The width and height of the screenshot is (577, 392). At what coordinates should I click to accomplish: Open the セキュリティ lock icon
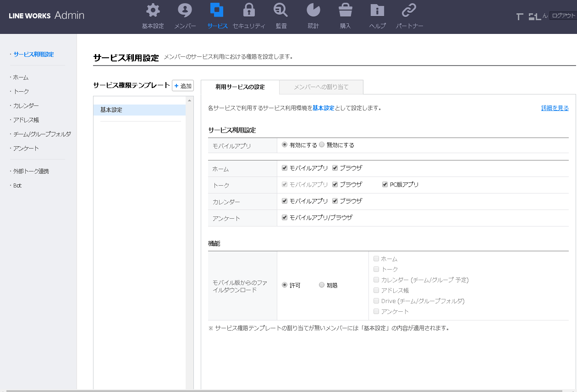pos(249,11)
